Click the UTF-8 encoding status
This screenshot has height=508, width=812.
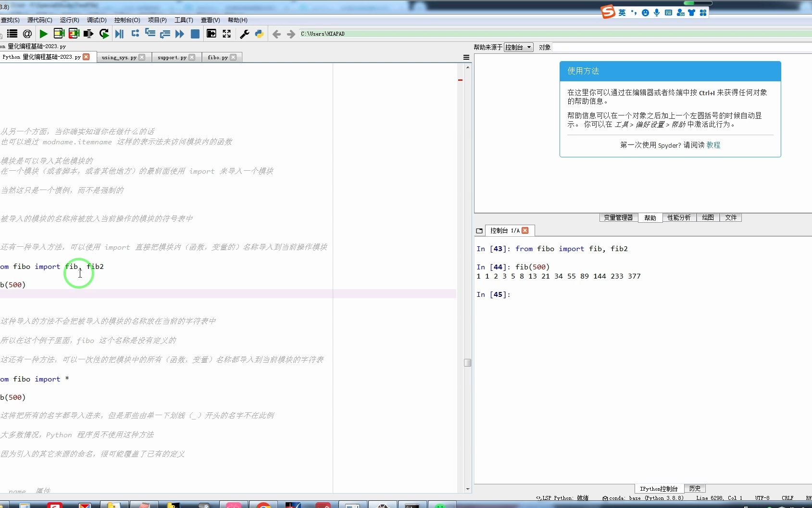762,498
